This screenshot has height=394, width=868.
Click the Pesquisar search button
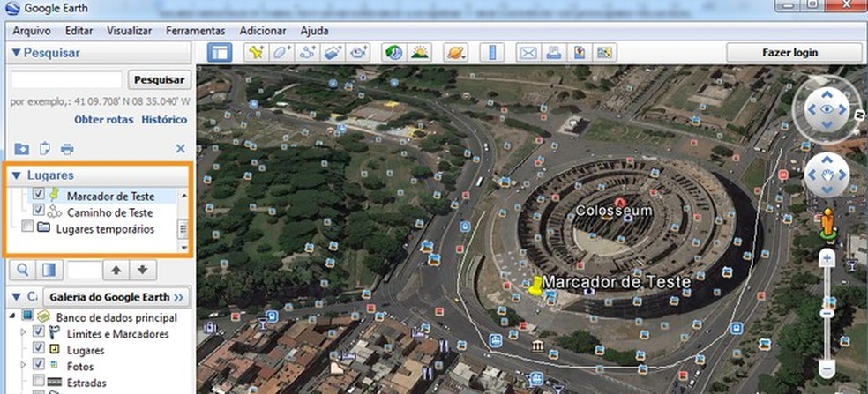coord(160,79)
